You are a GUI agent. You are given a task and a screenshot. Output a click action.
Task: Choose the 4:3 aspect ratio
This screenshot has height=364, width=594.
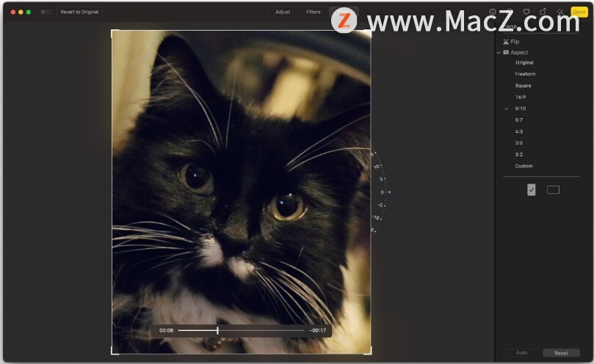[518, 131]
